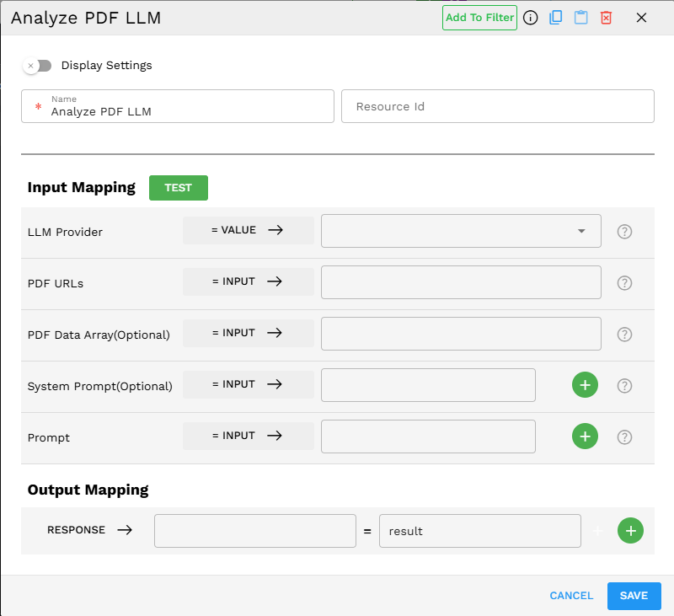The width and height of the screenshot is (674, 616).
Task: Click green plus beside Prompt field
Action: 585,437
